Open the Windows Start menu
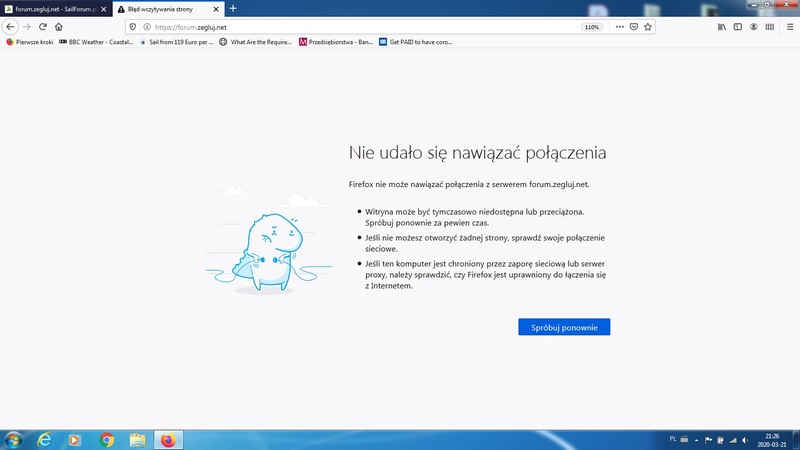This screenshot has width=800, height=450. (x=13, y=439)
